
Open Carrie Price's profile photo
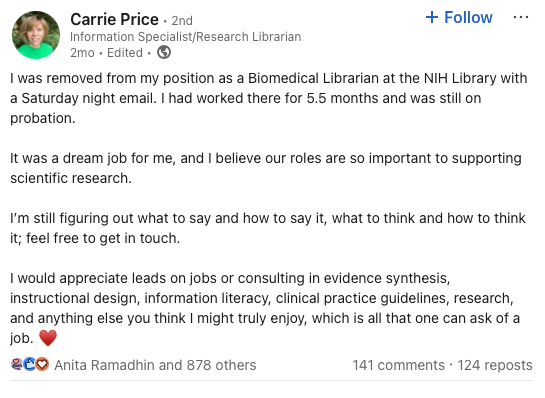click(x=36, y=35)
